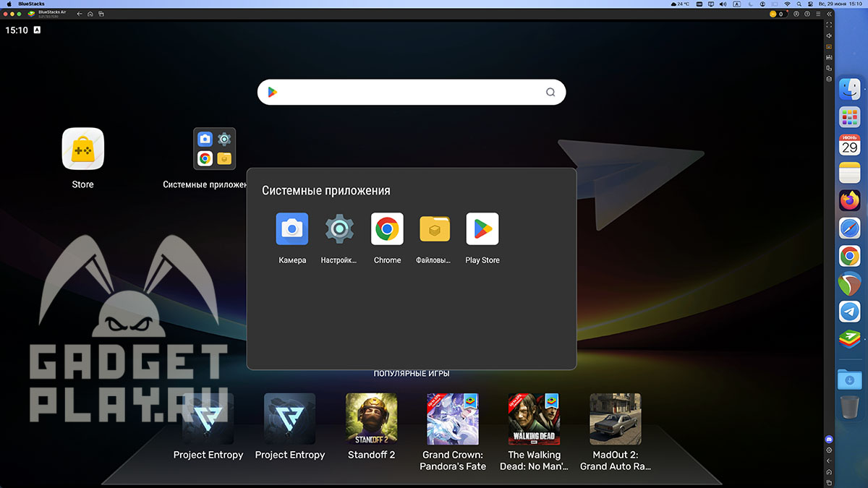868x488 pixels.
Task: Open the Apple menu
Action: point(9,4)
